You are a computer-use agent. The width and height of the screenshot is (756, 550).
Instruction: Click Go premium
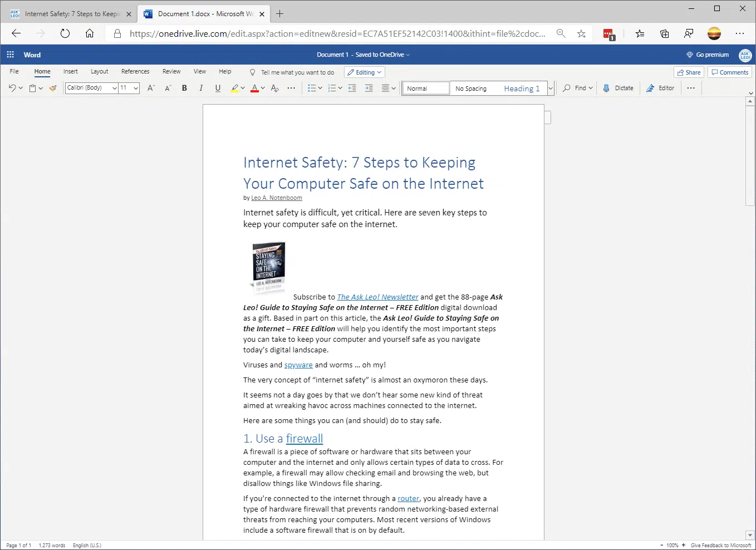[x=708, y=55]
